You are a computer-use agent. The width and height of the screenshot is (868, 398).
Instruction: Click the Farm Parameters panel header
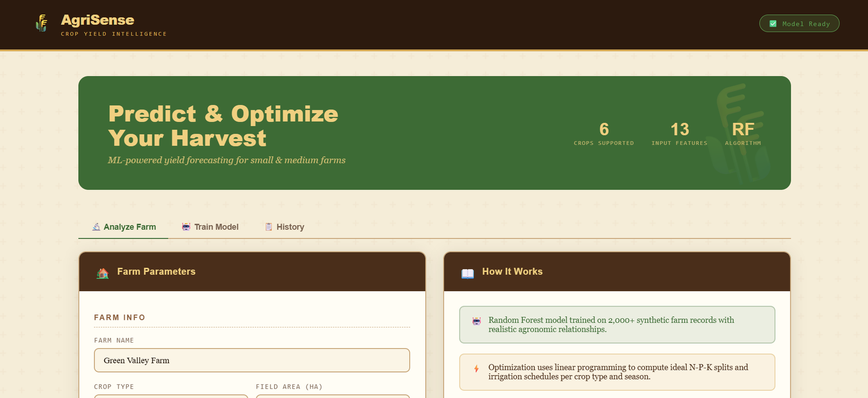pos(252,271)
